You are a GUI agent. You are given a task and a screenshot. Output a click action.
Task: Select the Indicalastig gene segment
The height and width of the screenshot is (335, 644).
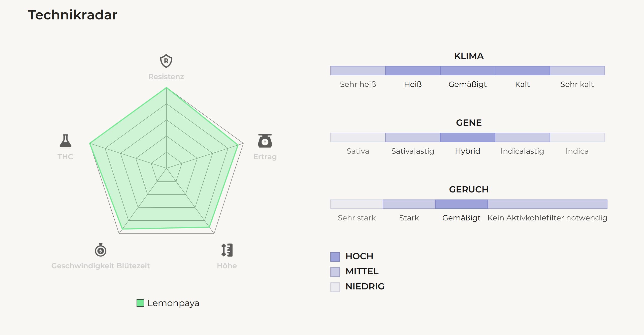(522, 138)
